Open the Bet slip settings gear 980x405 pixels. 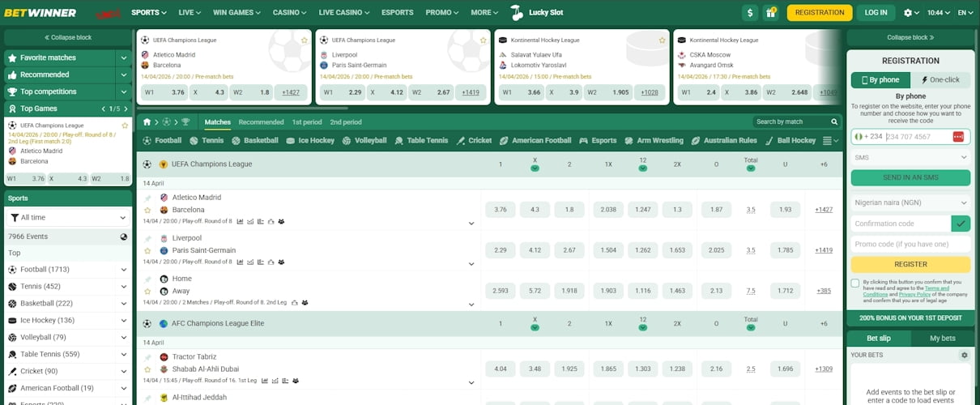pos(964,355)
